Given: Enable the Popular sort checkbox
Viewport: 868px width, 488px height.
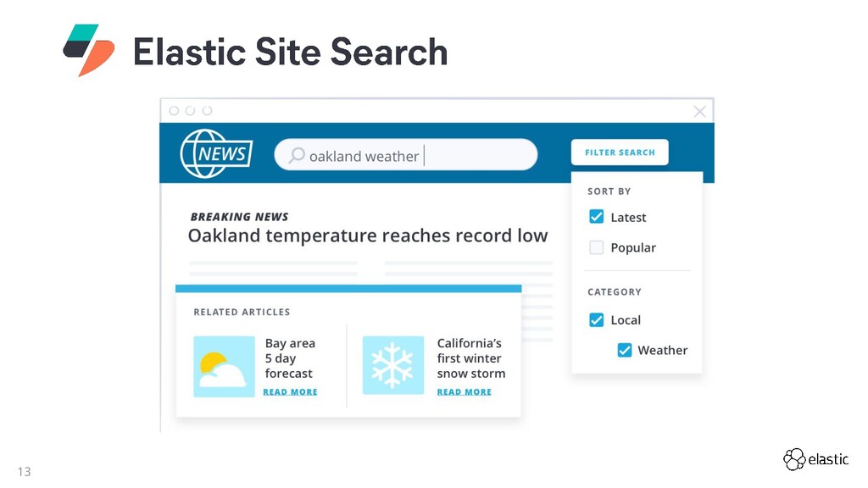Looking at the screenshot, I should click(597, 247).
